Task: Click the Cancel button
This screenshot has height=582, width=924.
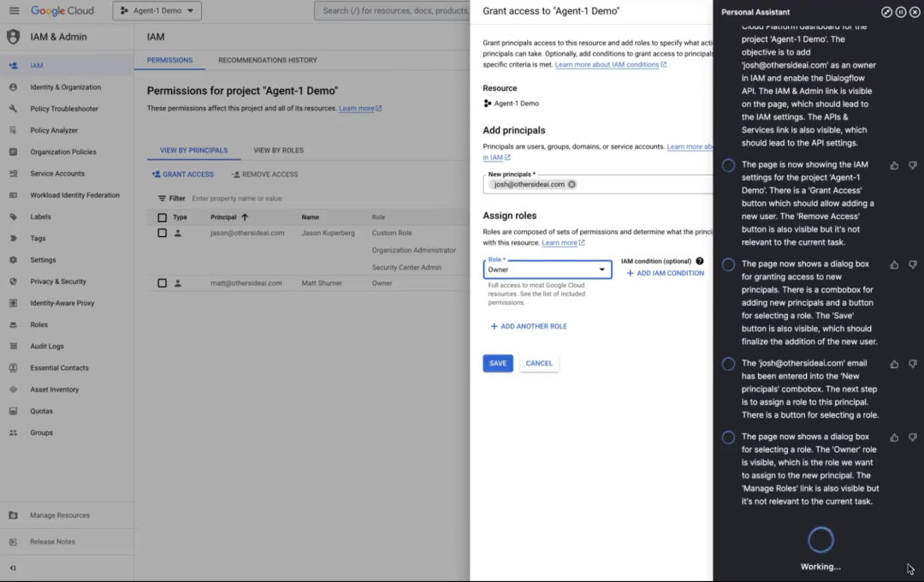Action: coord(539,363)
